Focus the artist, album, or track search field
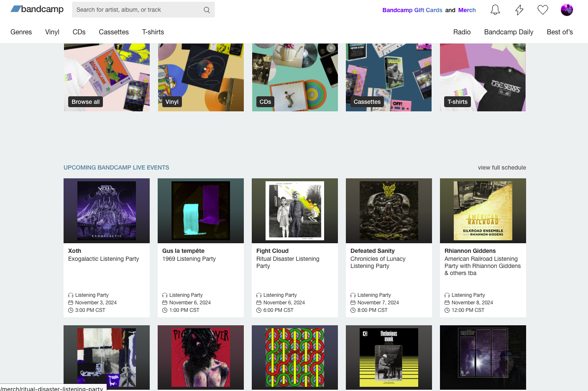This screenshot has height=391, width=588. pos(136,10)
